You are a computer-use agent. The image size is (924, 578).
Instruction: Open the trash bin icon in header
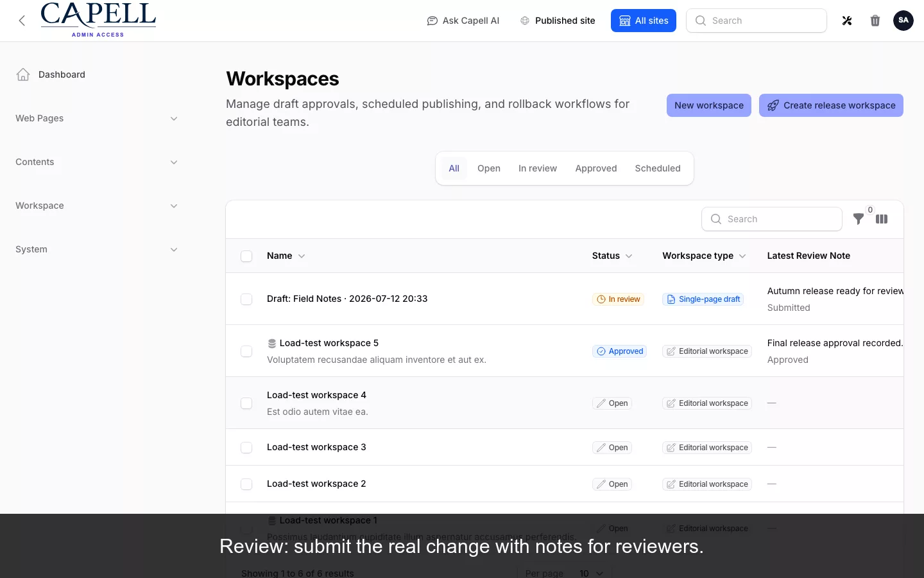[875, 21]
